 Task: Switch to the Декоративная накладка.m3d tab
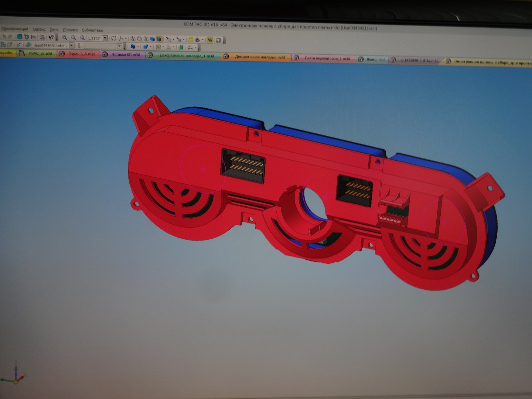tap(256, 57)
